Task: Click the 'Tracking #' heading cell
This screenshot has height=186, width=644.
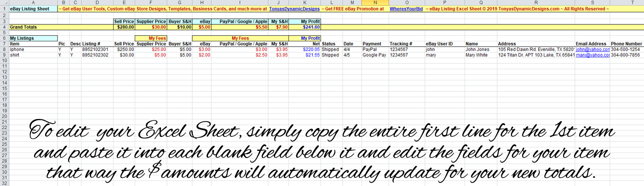Action: (407, 44)
